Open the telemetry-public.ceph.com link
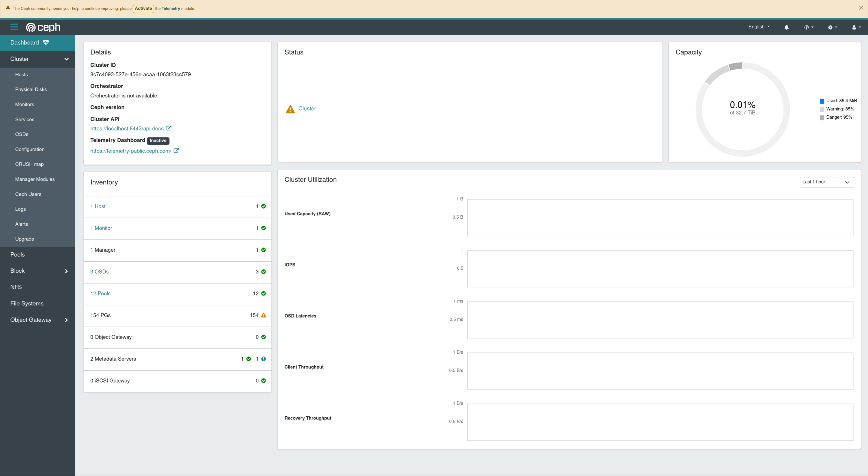Viewport: 868px width, 476px height. click(x=131, y=151)
